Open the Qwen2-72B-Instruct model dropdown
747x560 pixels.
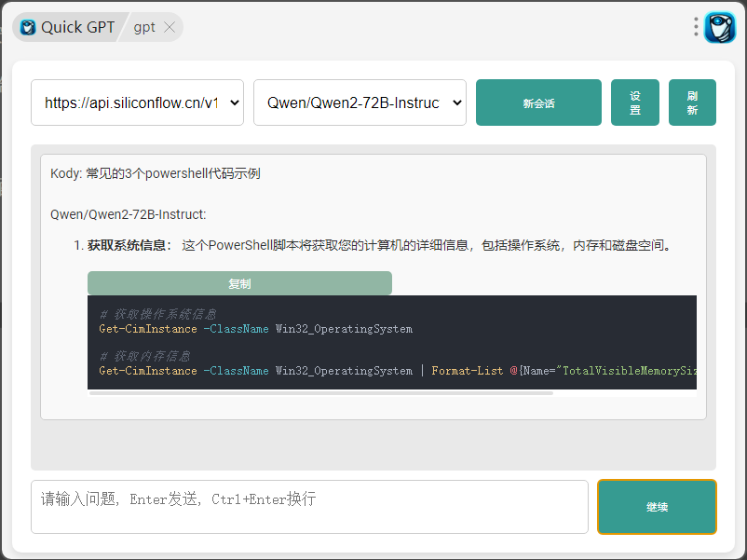coord(360,102)
